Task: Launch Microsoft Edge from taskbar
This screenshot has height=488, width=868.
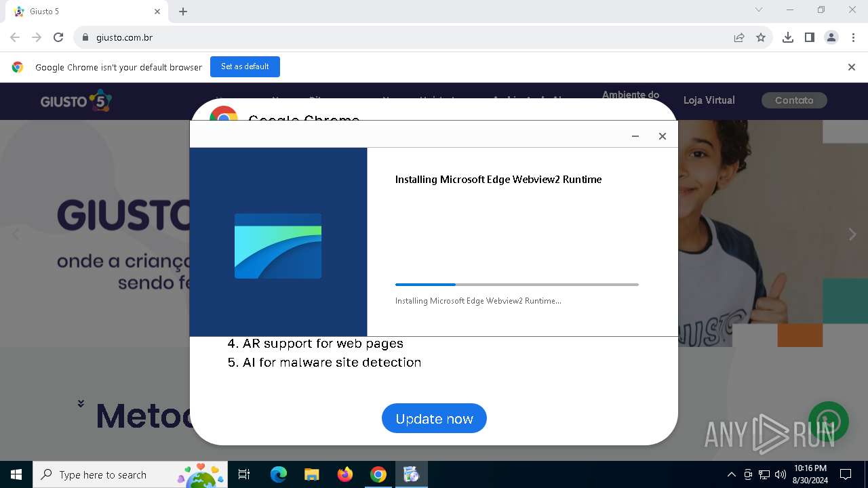Action: pos(279,474)
